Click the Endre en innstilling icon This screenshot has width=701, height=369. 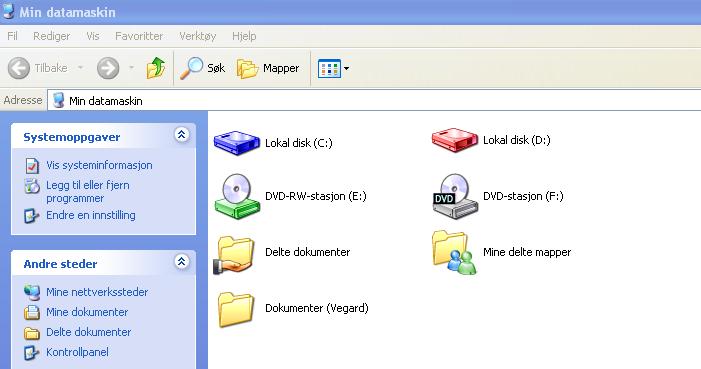31,216
